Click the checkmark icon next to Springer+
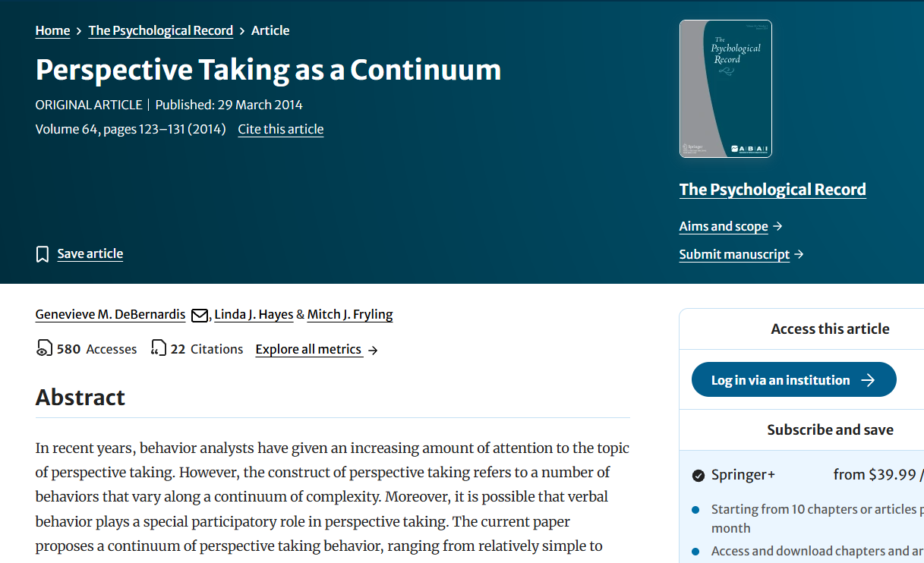 click(x=699, y=476)
